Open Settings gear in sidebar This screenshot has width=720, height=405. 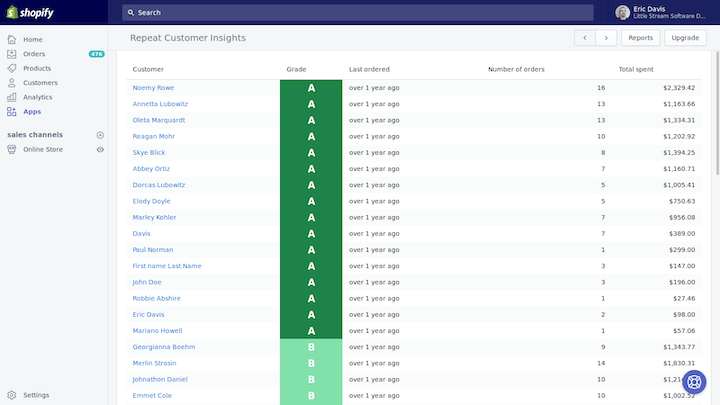12,395
